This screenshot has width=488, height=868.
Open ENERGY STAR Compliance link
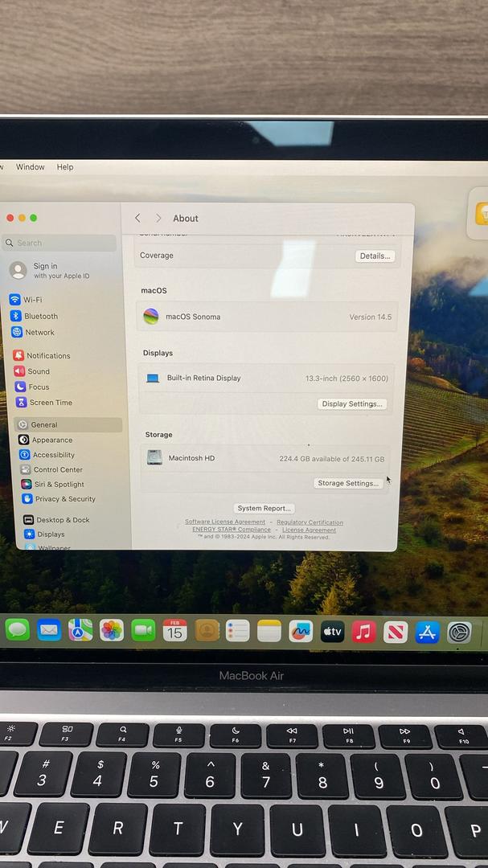pos(232,529)
